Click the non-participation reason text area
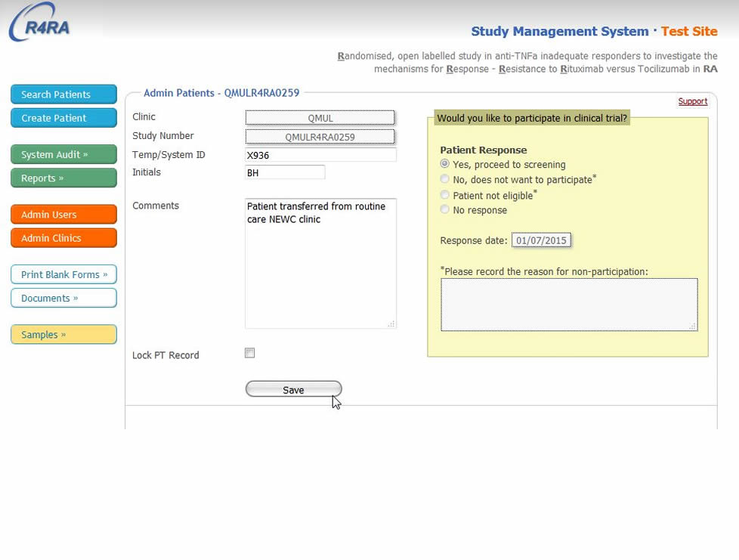Screen dimensions: 739x560 click(569, 305)
